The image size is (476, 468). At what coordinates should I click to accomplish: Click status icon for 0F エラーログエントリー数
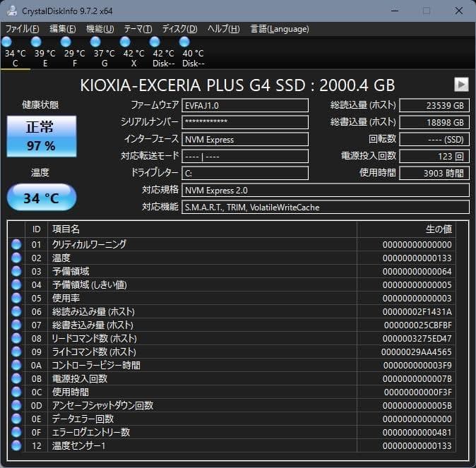16,432
